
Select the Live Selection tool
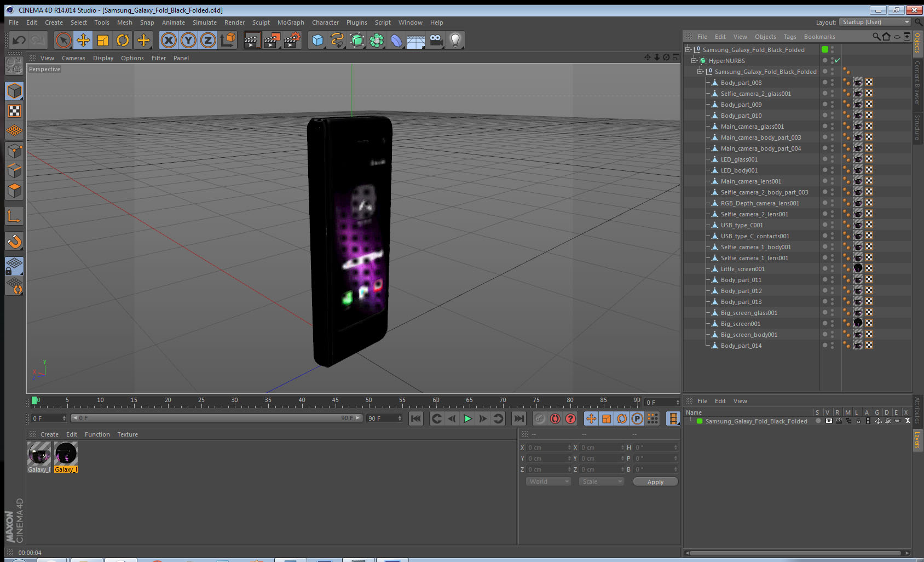[x=63, y=40]
